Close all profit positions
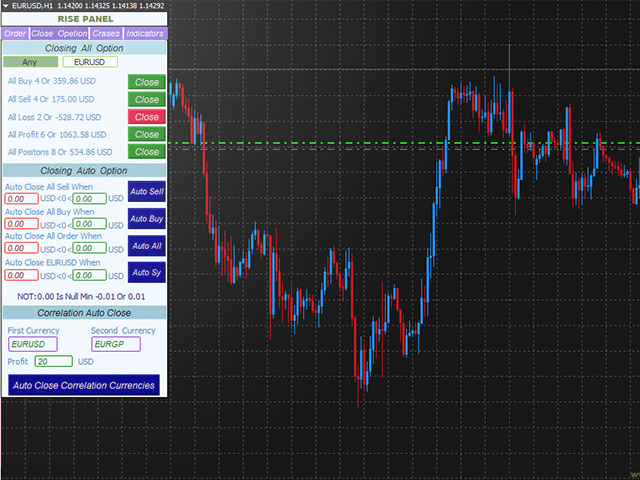 coord(146,134)
